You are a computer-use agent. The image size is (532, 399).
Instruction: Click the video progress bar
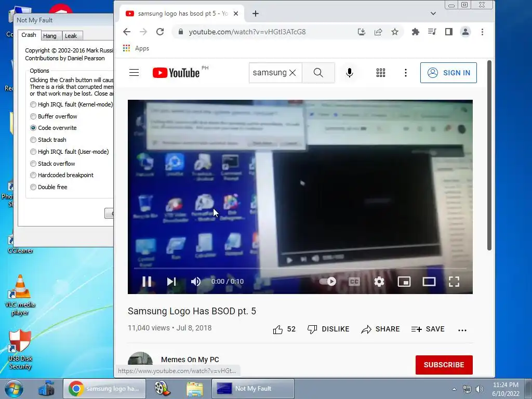point(300,269)
